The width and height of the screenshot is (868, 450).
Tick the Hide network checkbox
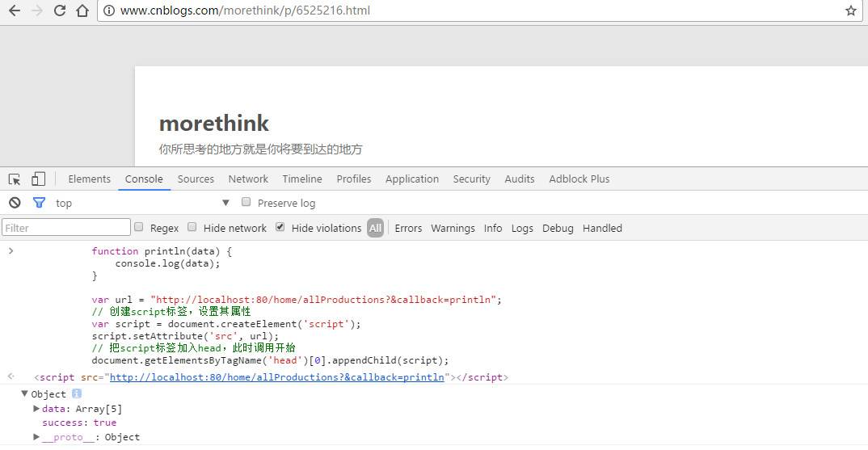point(192,227)
